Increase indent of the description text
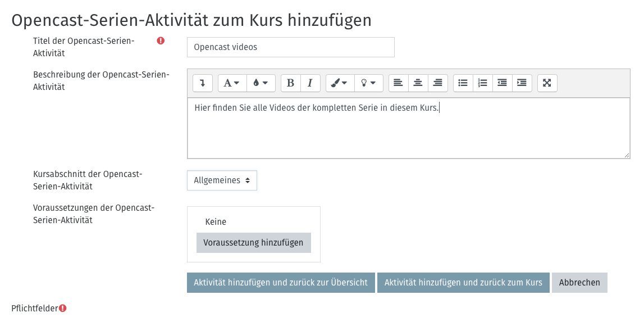Screen dimensions: 644x331 [522, 83]
